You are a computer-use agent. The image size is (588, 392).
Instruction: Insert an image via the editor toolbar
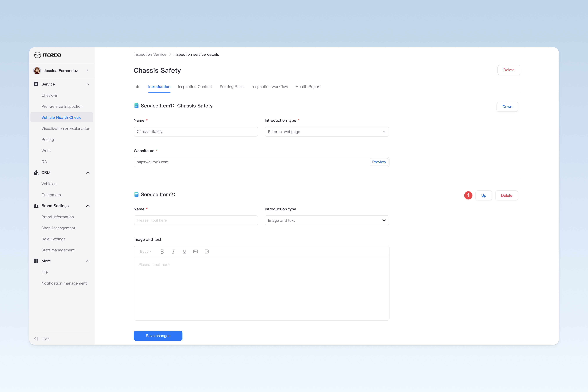[x=195, y=252]
